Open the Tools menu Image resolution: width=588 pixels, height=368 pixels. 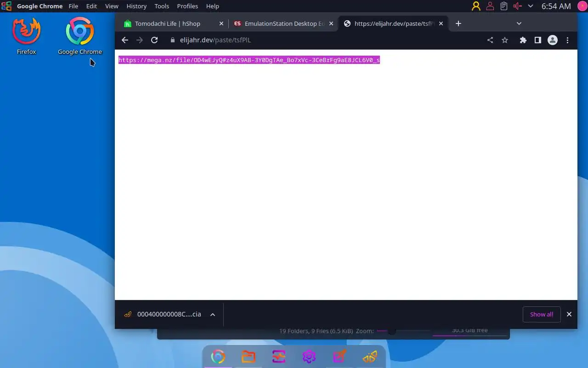click(162, 6)
